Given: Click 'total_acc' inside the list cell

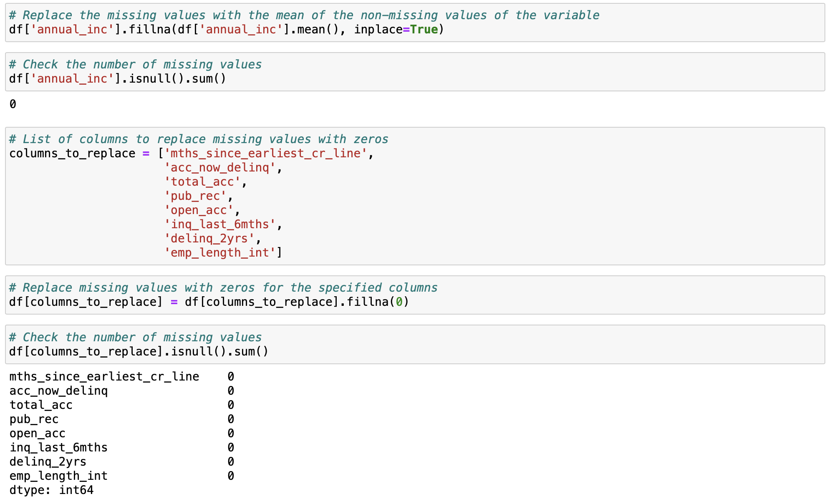Looking at the screenshot, I should pos(202,182).
